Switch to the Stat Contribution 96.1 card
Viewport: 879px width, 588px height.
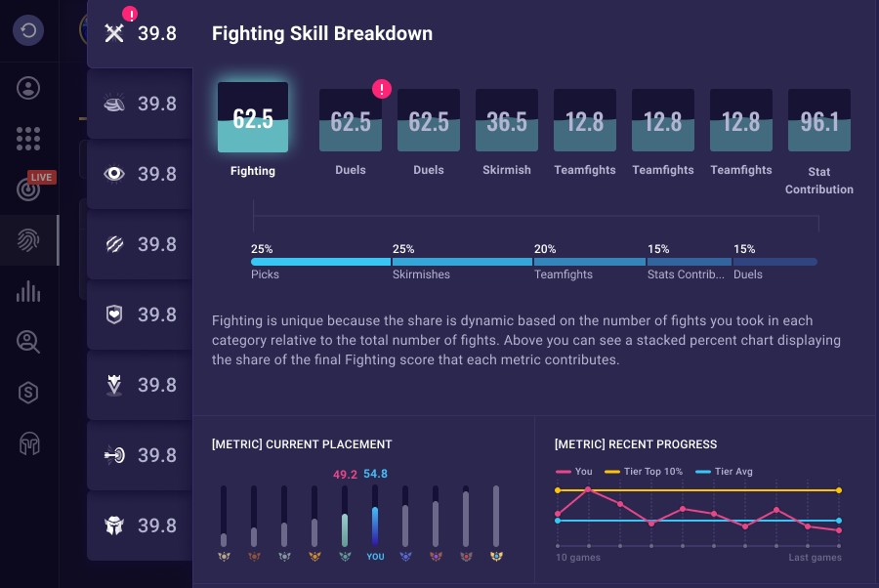click(x=818, y=117)
